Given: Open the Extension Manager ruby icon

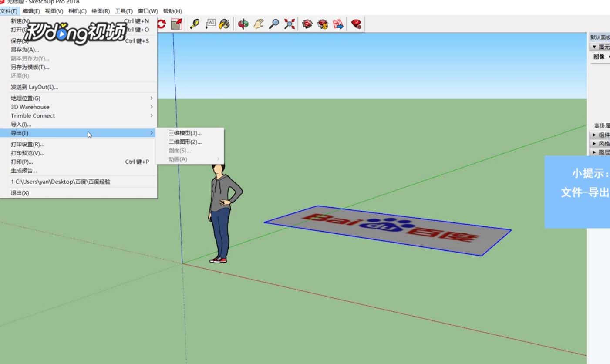Looking at the screenshot, I should tap(356, 24).
